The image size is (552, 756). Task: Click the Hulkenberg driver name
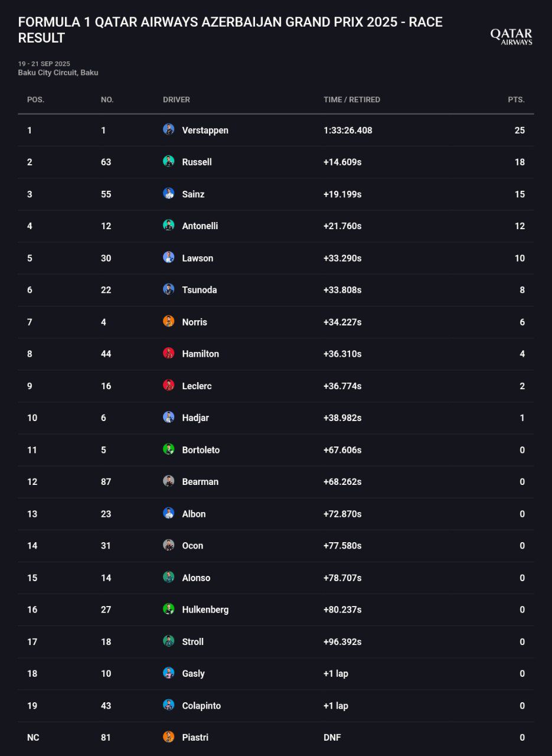point(205,610)
